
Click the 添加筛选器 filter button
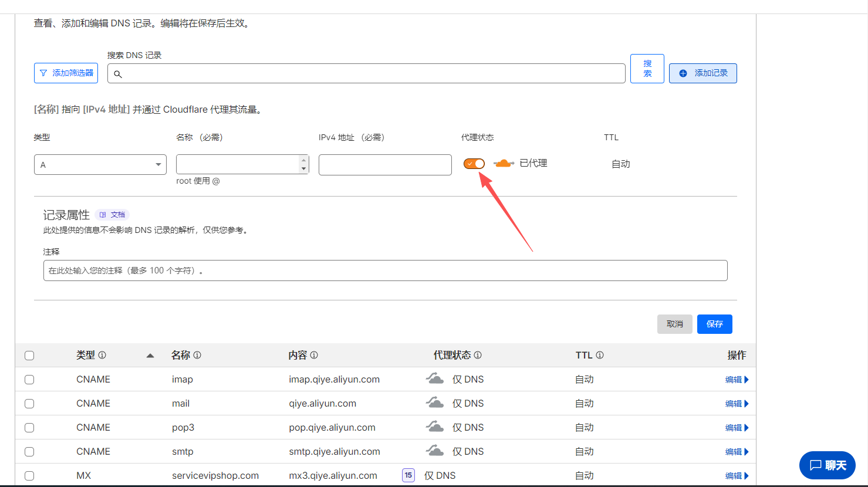(x=66, y=73)
